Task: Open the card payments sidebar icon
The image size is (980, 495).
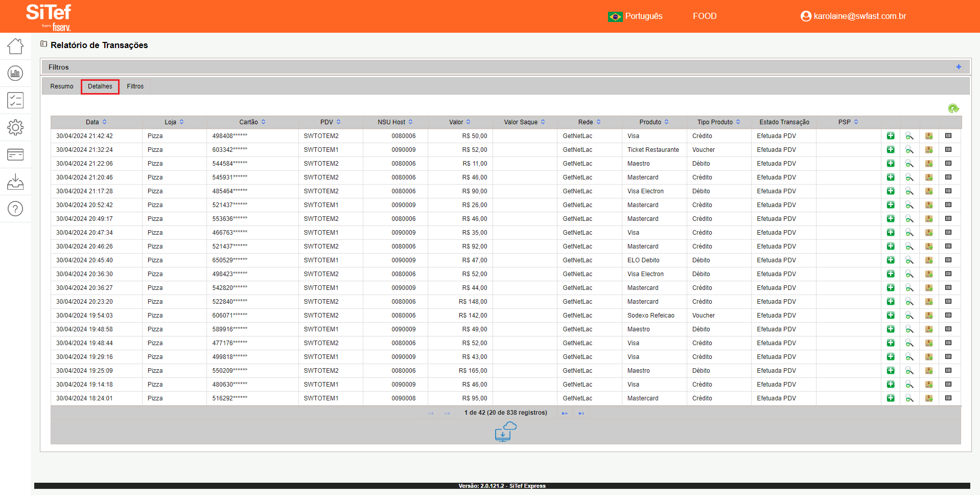Action: pos(15,154)
